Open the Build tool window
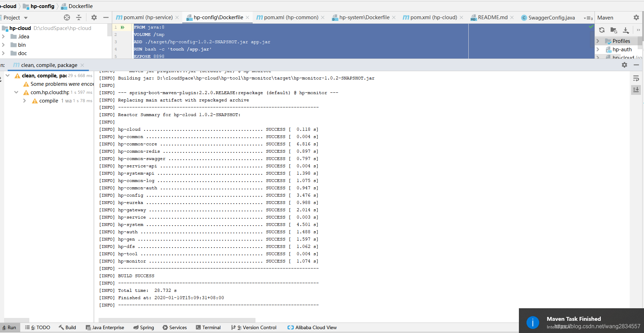The image size is (644, 333). (x=67, y=327)
